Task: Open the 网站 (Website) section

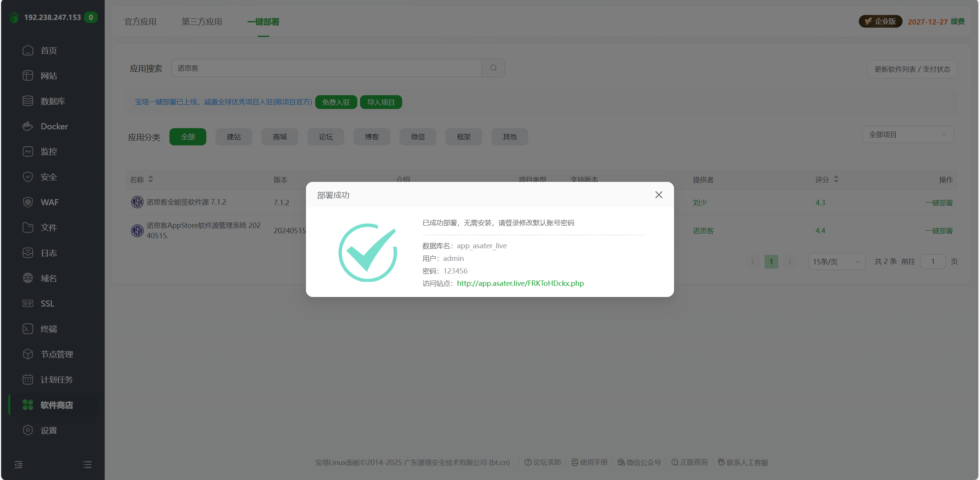Action: pyautogui.click(x=48, y=75)
